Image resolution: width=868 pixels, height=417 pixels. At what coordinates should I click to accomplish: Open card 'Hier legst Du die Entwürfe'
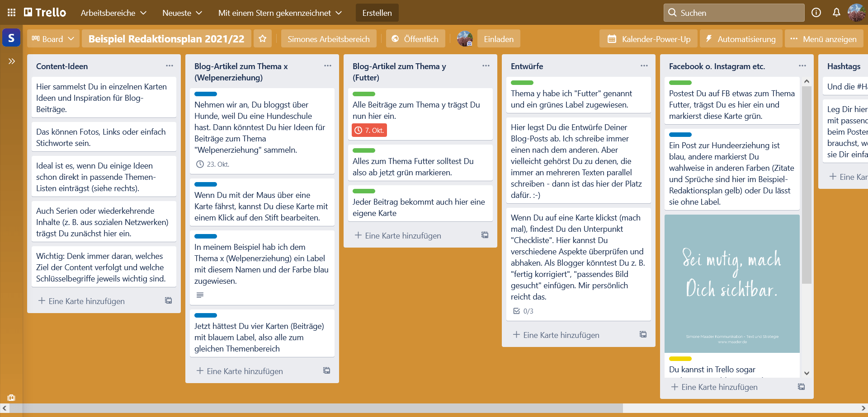(x=579, y=160)
